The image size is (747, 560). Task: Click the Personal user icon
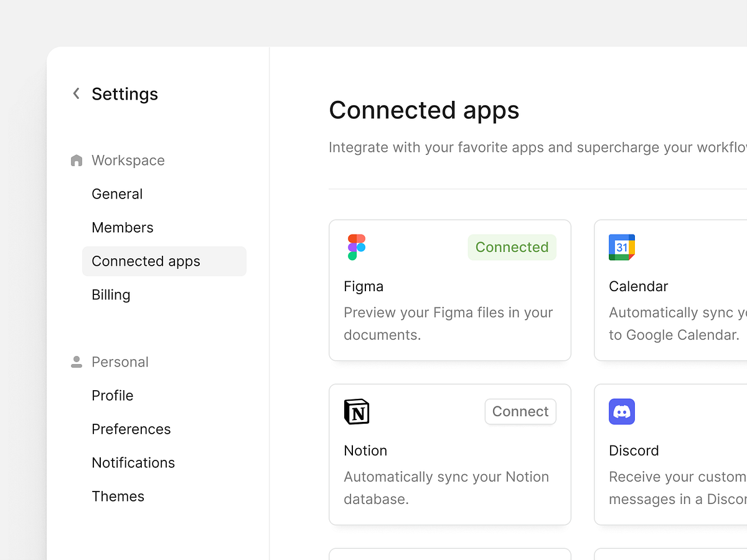tap(77, 362)
